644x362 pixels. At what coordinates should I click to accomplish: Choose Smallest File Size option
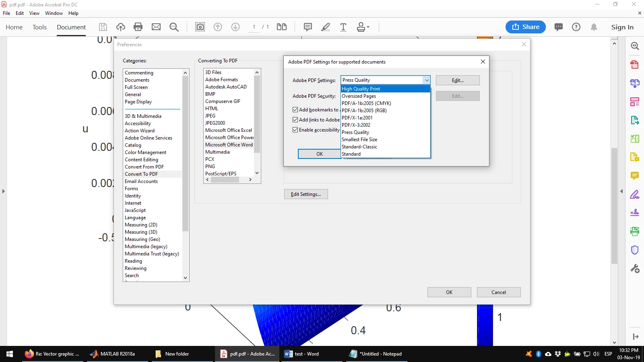click(x=386, y=140)
